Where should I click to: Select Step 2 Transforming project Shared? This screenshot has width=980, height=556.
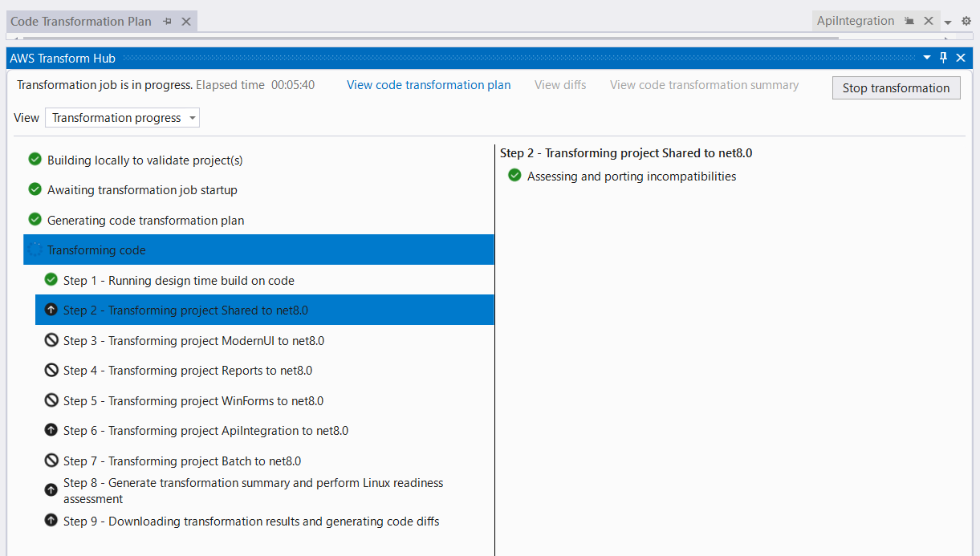pos(264,310)
